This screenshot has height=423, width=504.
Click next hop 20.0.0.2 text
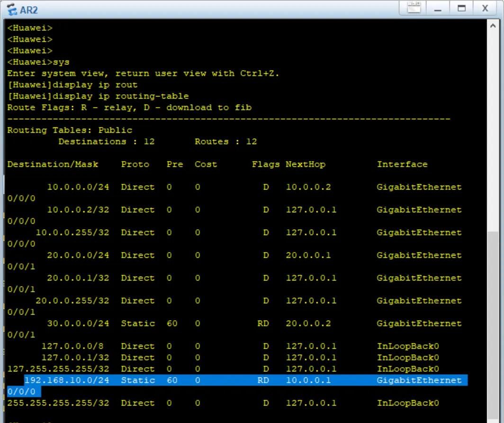coord(308,324)
